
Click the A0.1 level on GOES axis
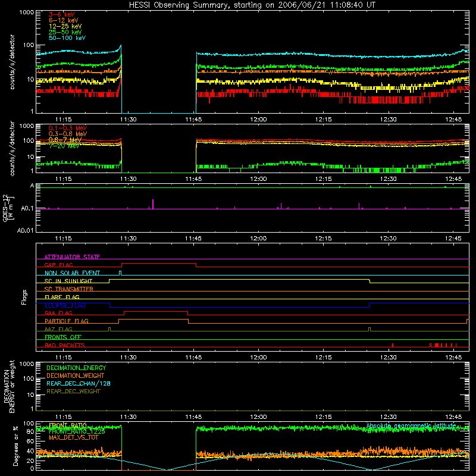pyautogui.click(x=27, y=209)
